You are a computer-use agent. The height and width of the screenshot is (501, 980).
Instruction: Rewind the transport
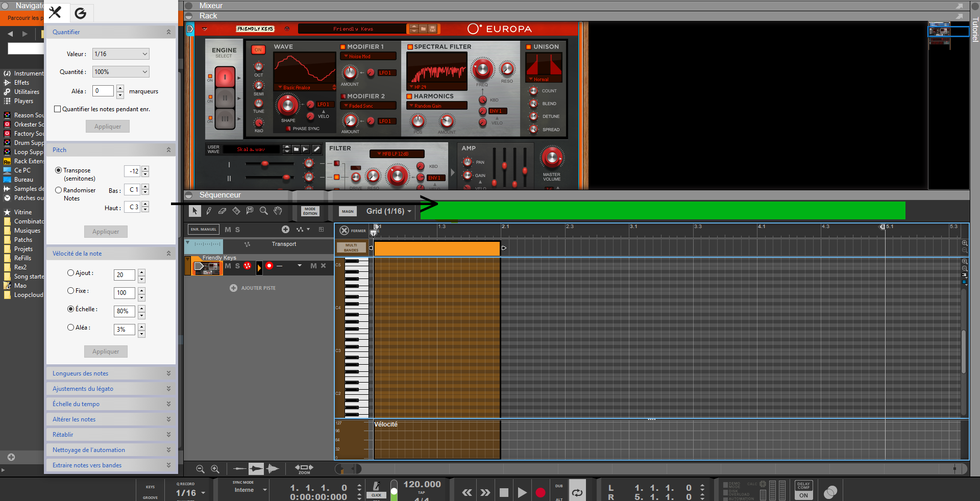coord(467,492)
